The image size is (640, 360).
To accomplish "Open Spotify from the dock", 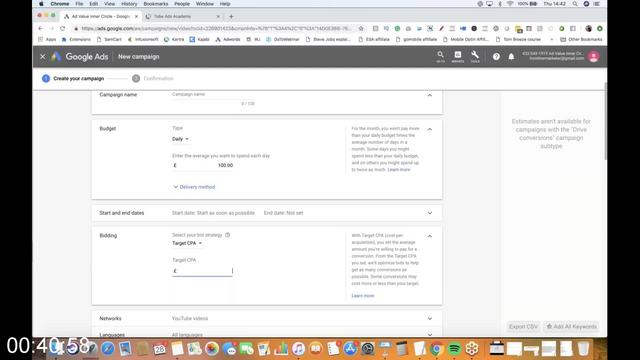I will click(454, 349).
